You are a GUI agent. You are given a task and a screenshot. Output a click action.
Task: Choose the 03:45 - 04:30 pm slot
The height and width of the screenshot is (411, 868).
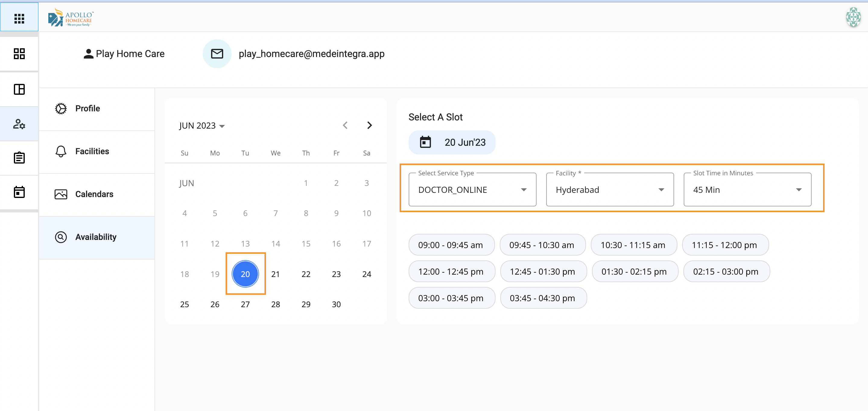[543, 298]
